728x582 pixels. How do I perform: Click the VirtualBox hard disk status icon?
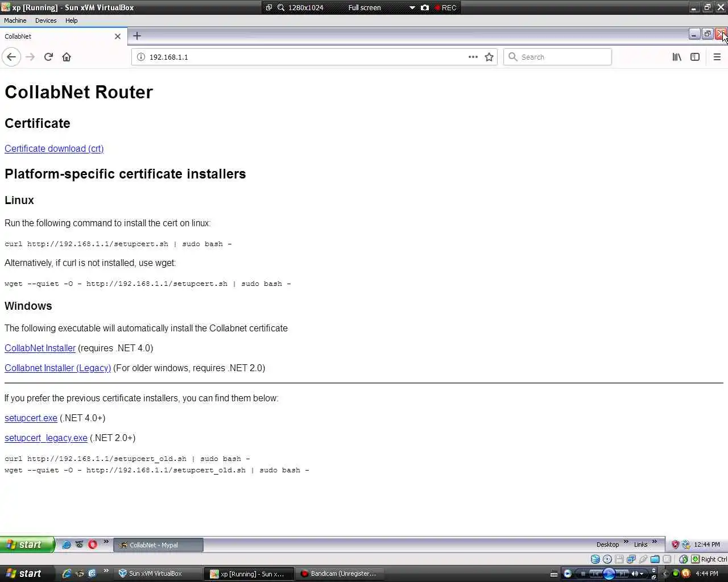(595, 559)
